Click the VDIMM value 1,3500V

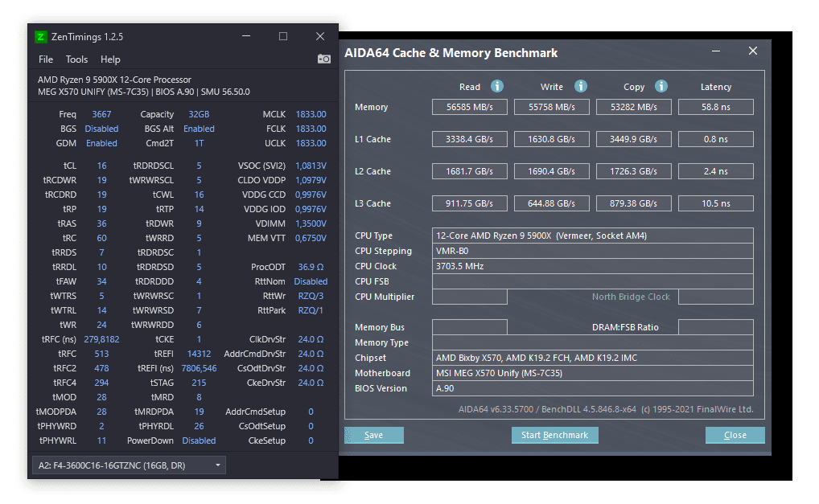click(311, 223)
